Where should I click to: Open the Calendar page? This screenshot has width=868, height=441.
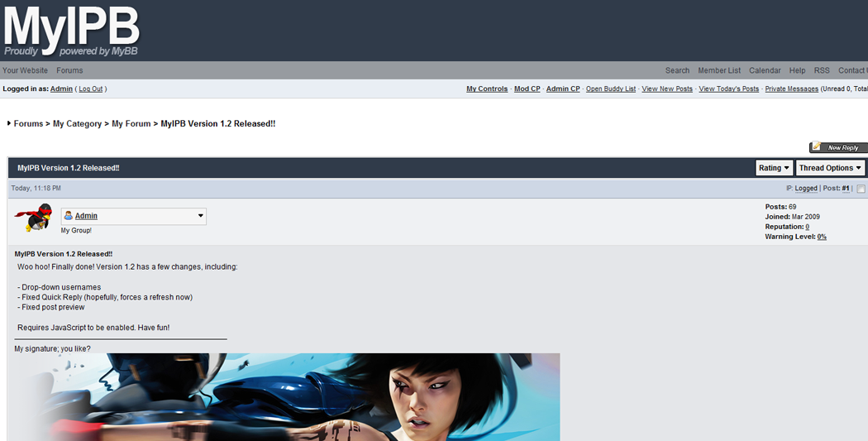[x=765, y=70]
